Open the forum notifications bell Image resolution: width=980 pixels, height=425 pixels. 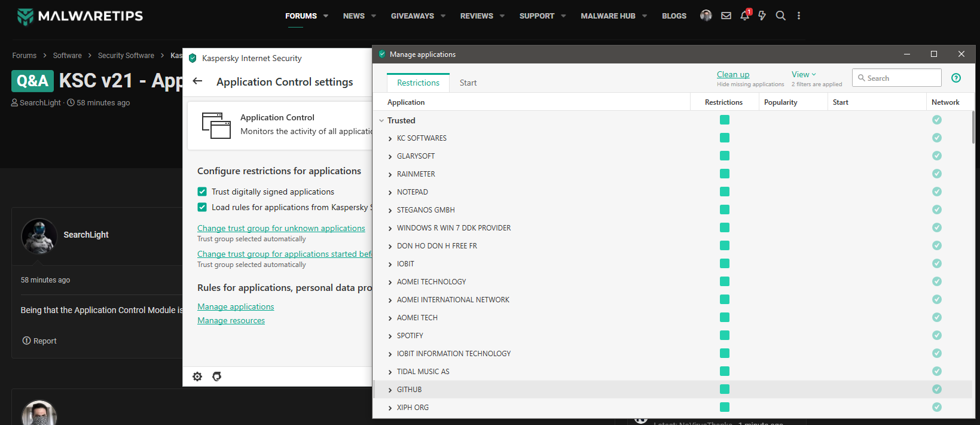coord(744,16)
